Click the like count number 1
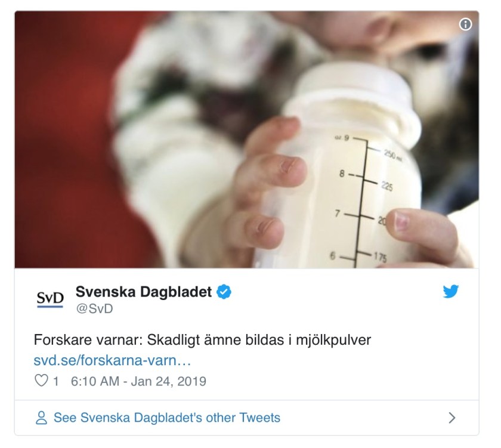The height and width of the screenshot is (448, 501). (56, 381)
